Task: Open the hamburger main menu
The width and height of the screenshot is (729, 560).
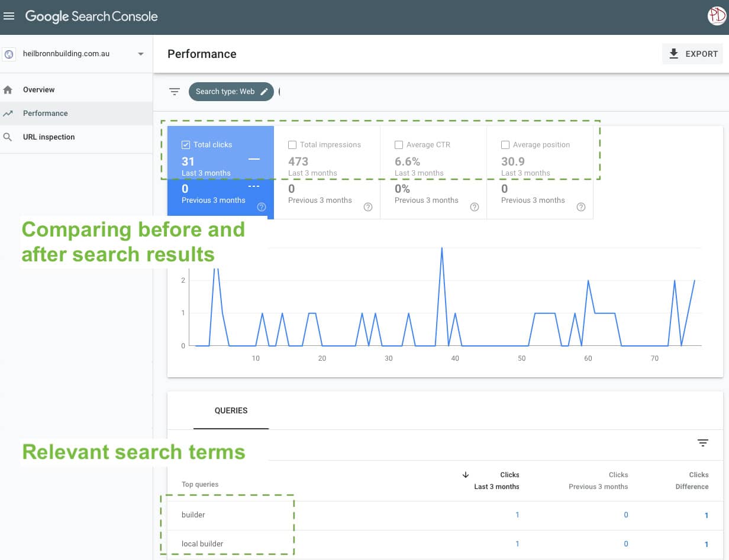Action: [9, 17]
